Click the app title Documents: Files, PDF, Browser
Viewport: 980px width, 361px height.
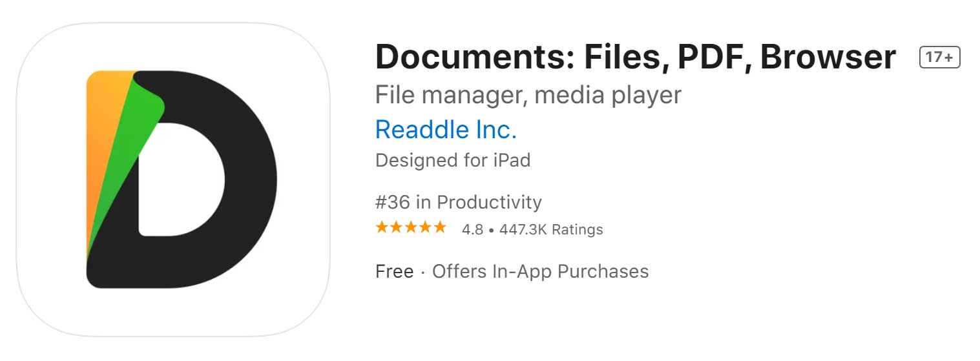[635, 57]
